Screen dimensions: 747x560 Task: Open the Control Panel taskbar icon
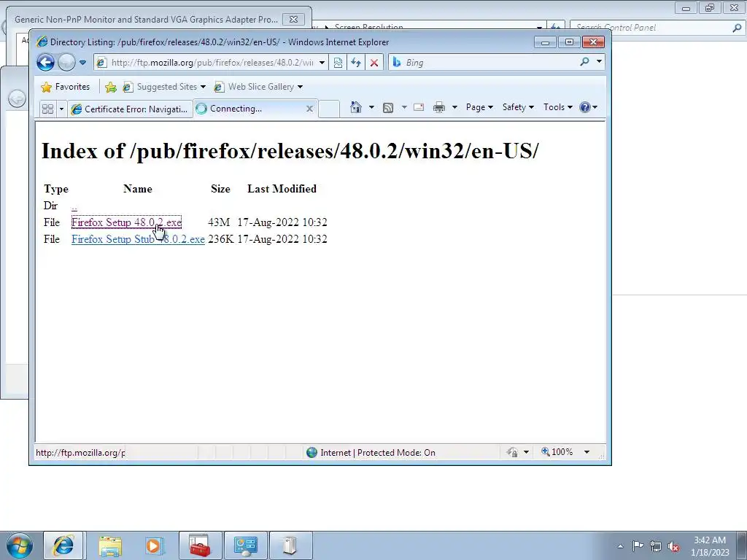pyautogui.click(x=245, y=545)
